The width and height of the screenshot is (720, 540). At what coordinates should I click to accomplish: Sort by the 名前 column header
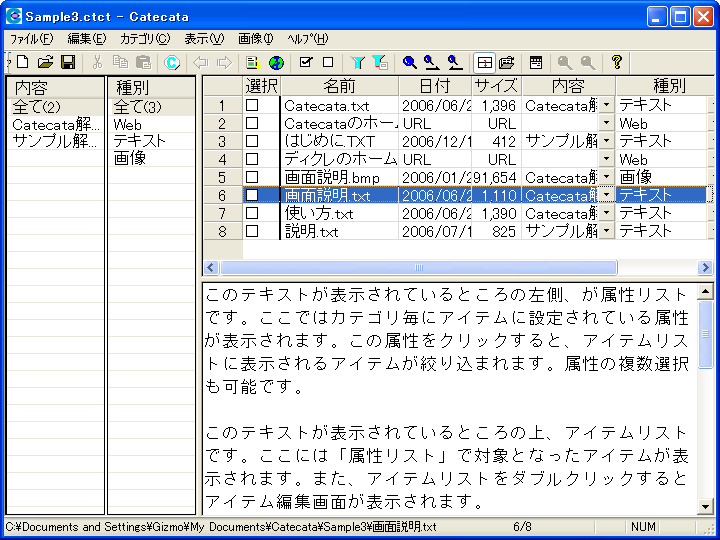click(339, 86)
